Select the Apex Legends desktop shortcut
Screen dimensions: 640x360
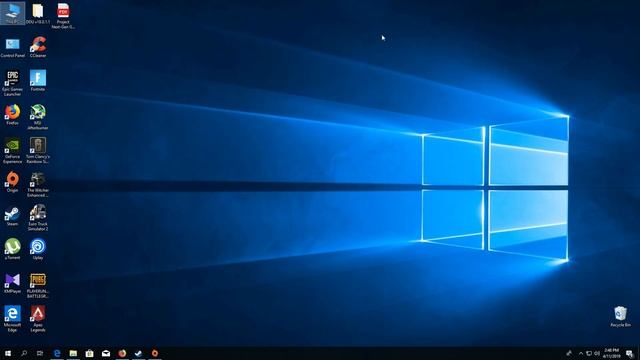[x=38, y=319]
